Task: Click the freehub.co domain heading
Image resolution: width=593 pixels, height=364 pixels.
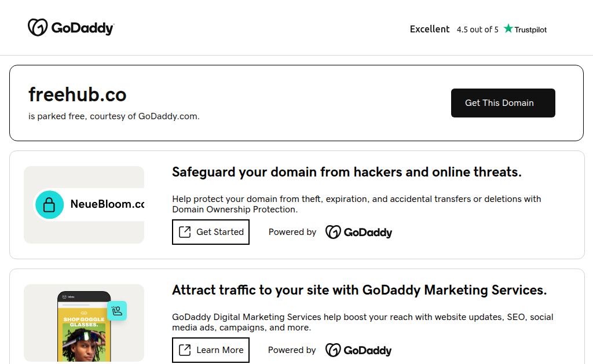Action: [78, 94]
